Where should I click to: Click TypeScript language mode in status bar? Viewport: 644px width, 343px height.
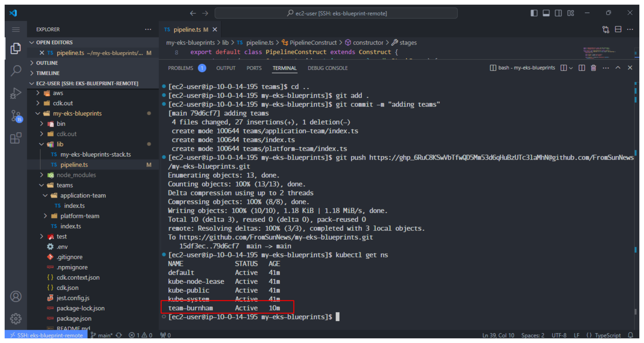point(607,335)
